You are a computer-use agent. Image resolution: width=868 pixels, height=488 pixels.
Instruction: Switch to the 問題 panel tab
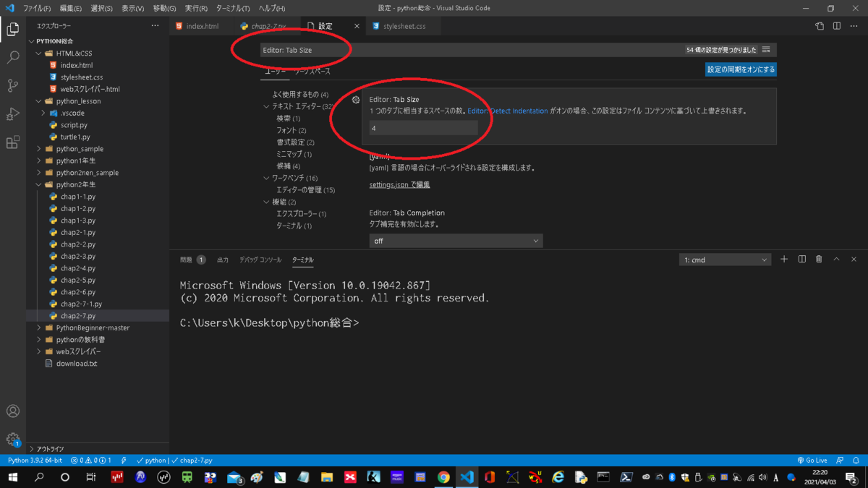186,260
